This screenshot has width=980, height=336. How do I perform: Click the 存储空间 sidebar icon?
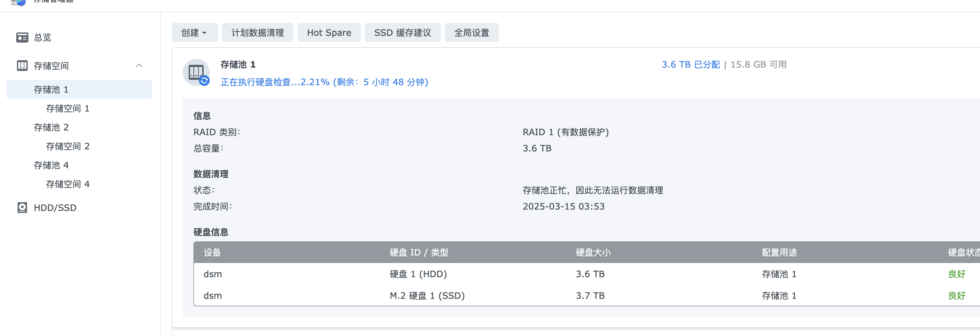(x=22, y=65)
